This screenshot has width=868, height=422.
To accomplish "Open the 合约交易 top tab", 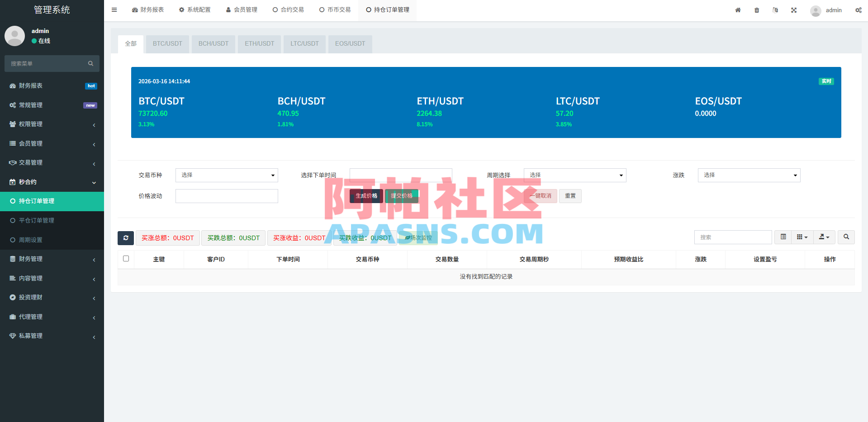I will point(288,10).
